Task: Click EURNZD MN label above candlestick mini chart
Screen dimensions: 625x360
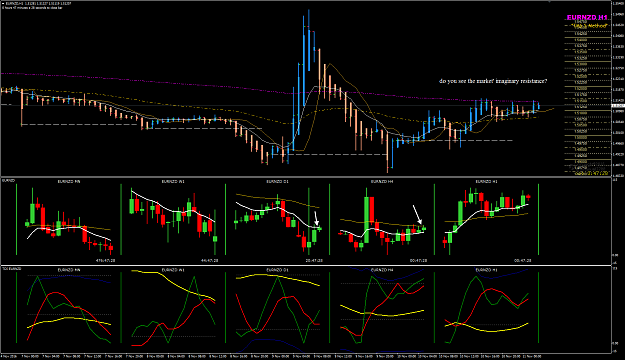Action: (69, 181)
